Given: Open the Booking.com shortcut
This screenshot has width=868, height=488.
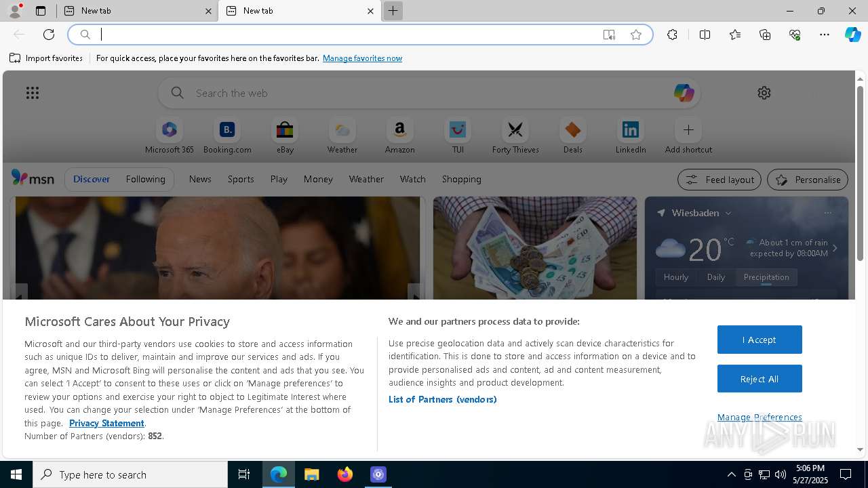Looking at the screenshot, I should [x=227, y=136].
